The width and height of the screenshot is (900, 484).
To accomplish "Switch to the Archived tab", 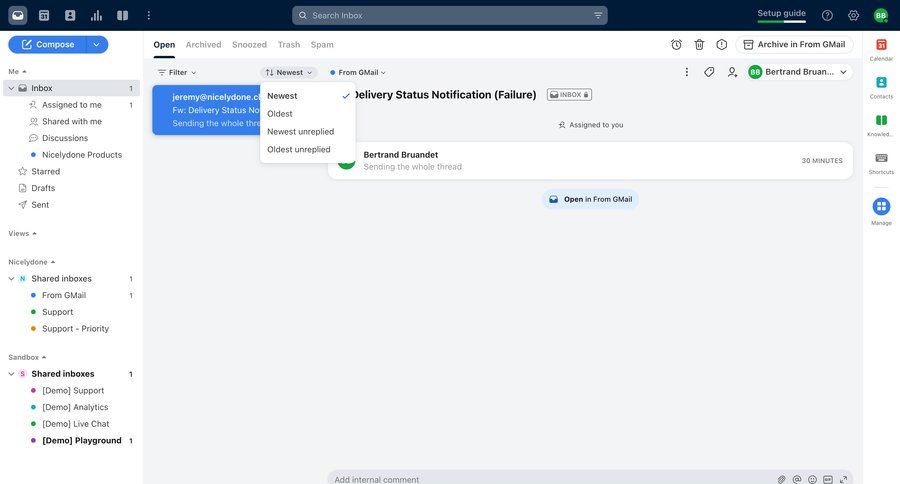I will pyautogui.click(x=203, y=44).
